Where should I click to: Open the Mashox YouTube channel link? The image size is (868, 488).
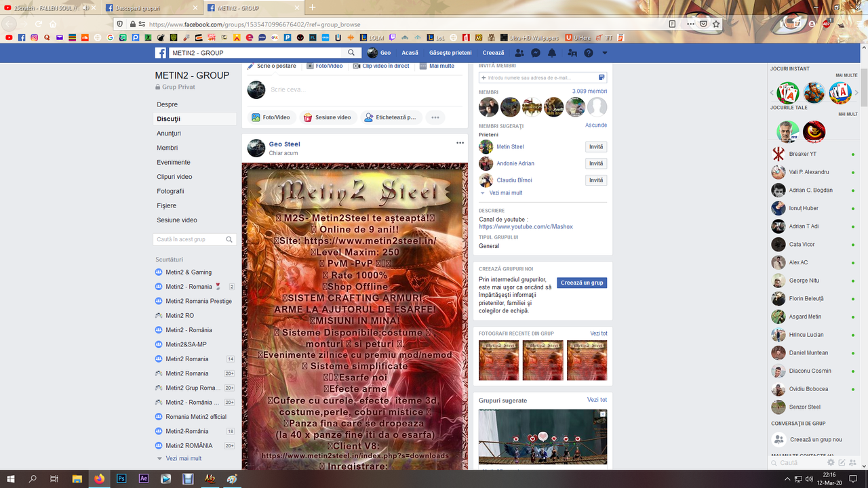click(x=526, y=227)
